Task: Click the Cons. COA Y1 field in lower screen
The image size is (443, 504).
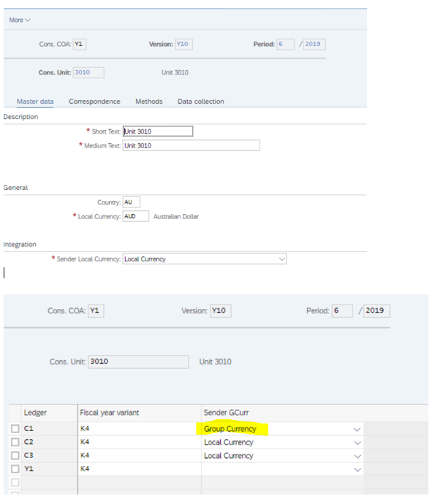Action: 96,311
